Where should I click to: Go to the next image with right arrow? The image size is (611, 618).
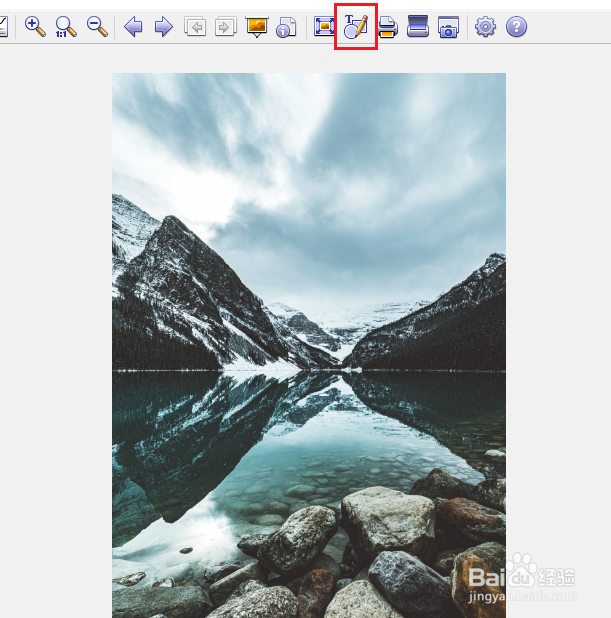(x=164, y=27)
